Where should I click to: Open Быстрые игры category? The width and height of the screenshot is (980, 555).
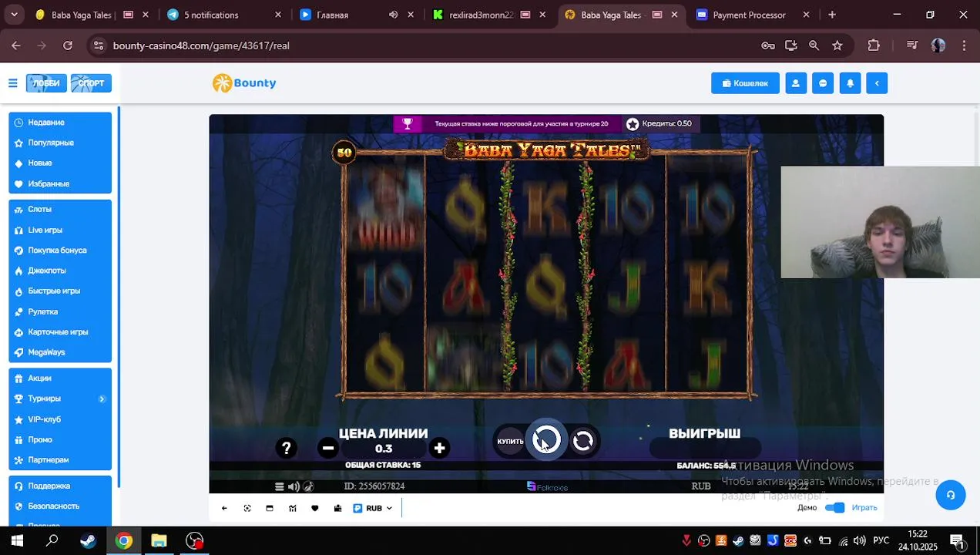[60, 291]
